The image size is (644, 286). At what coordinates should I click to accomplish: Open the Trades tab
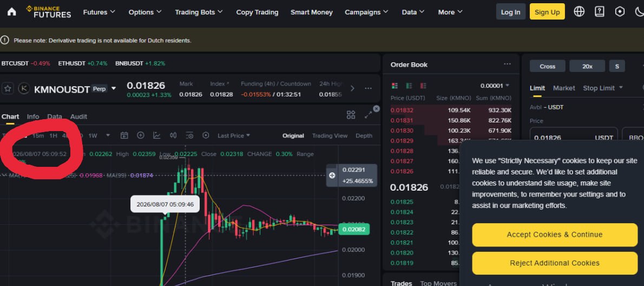[x=401, y=283]
